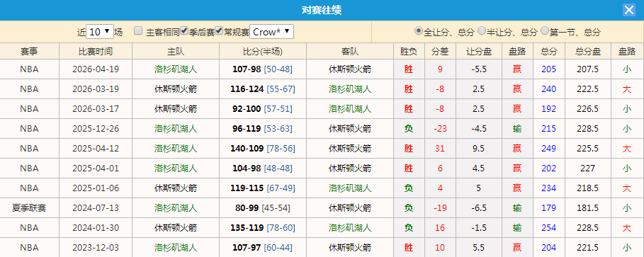
Task: Click away team 洛杉矶湖人 in 2024-01-30 row
Action: click(x=350, y=227)
